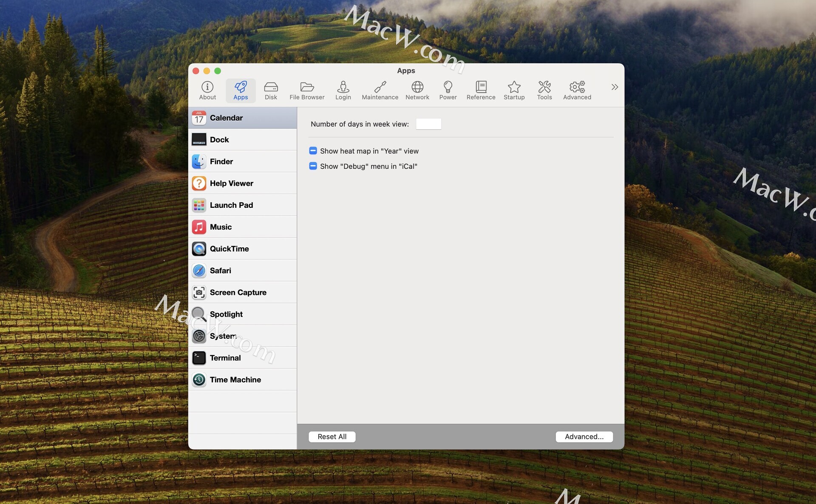Screen dimensions: 816x504
Task: Click the Advanced... button
Action: click(x=584, y=437)
